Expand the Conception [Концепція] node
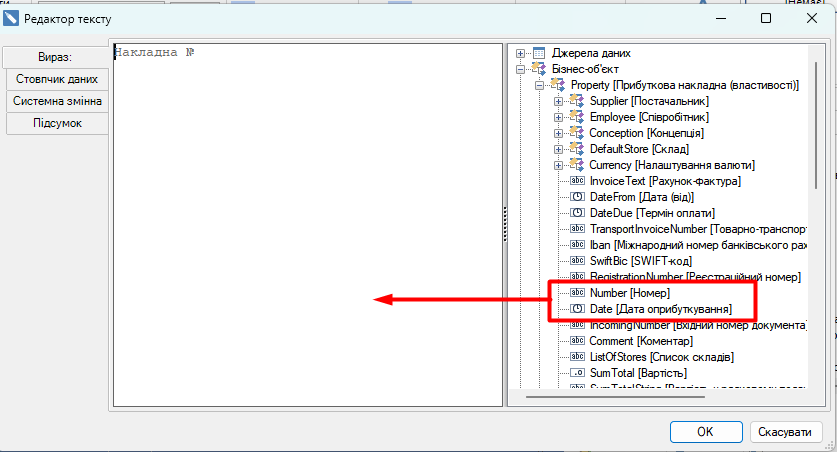This screenshot has height=452, width=837. pyautogui.click(x=558, y=133)
